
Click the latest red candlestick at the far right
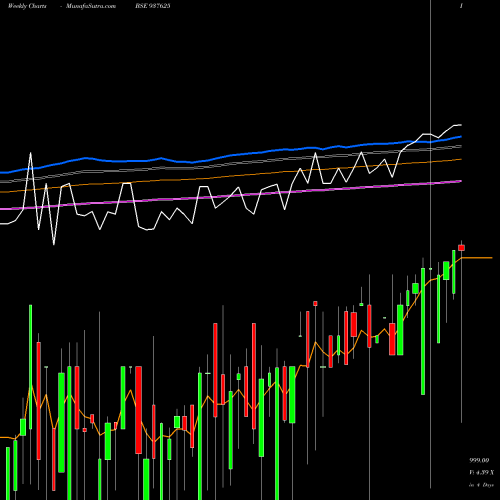pos(462,248)
